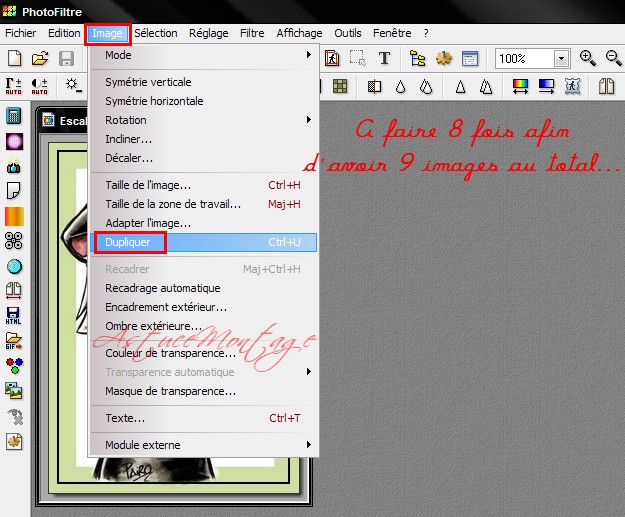This screenshot has height=517, width=625.
Task: Click the single triangle sharpen icon
Action: (x=460, y=86)
